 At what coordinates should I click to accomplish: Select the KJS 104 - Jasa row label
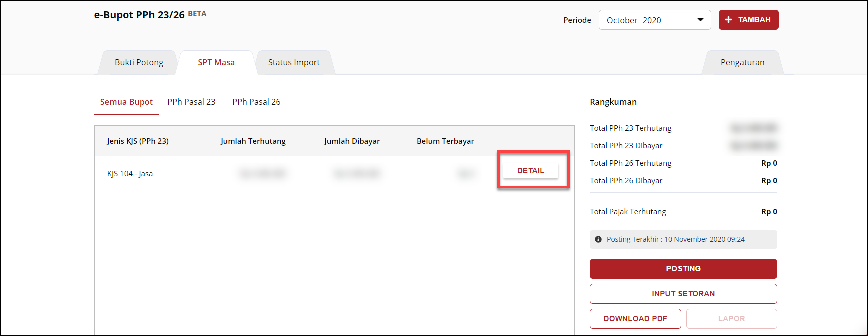click(x=130, y=174)
